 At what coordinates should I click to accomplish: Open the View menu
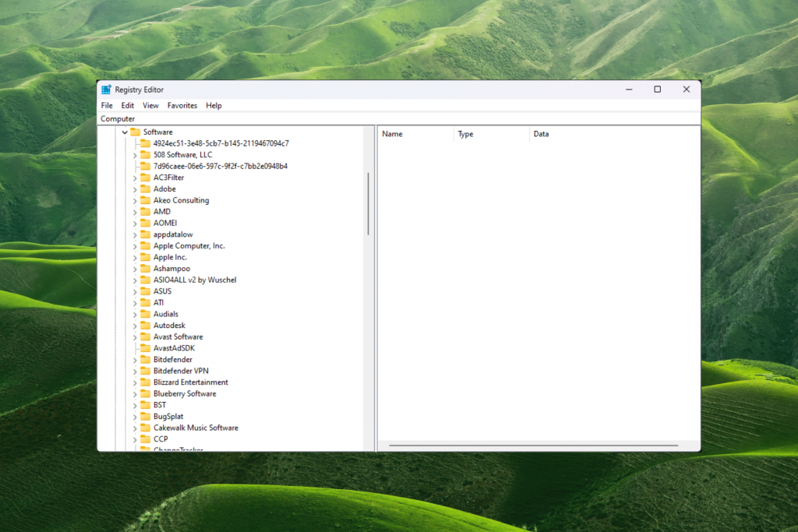pos(150,105)
